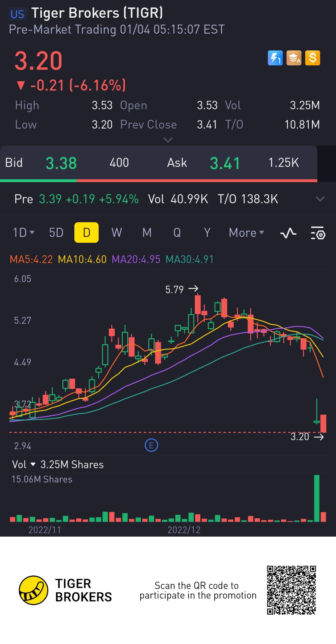Expand the Pre market row chevron
Screen dimensions: 336x644
tap(320, 199)
